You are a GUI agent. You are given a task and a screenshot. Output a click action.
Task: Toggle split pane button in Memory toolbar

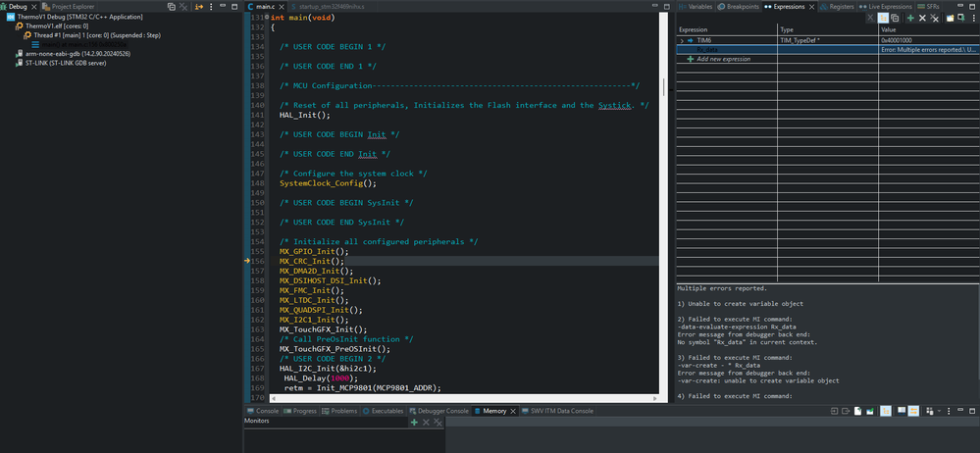tap(901, 411)
